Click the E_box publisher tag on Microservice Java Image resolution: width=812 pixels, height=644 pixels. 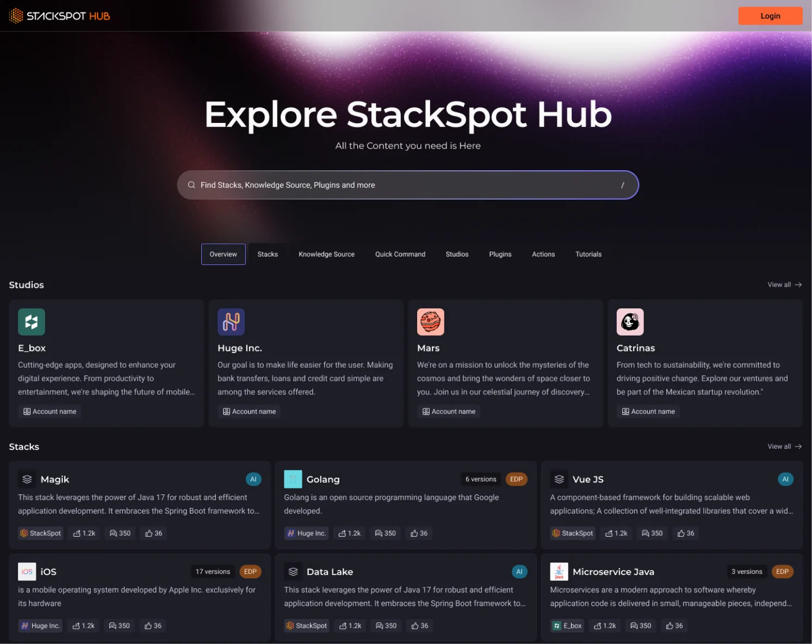(567, 626)
